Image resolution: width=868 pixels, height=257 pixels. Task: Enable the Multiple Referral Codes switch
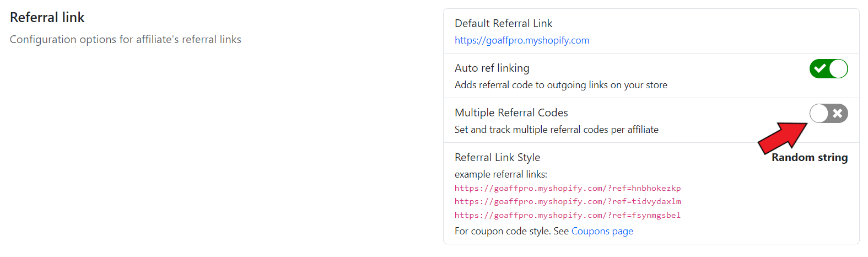828,114
